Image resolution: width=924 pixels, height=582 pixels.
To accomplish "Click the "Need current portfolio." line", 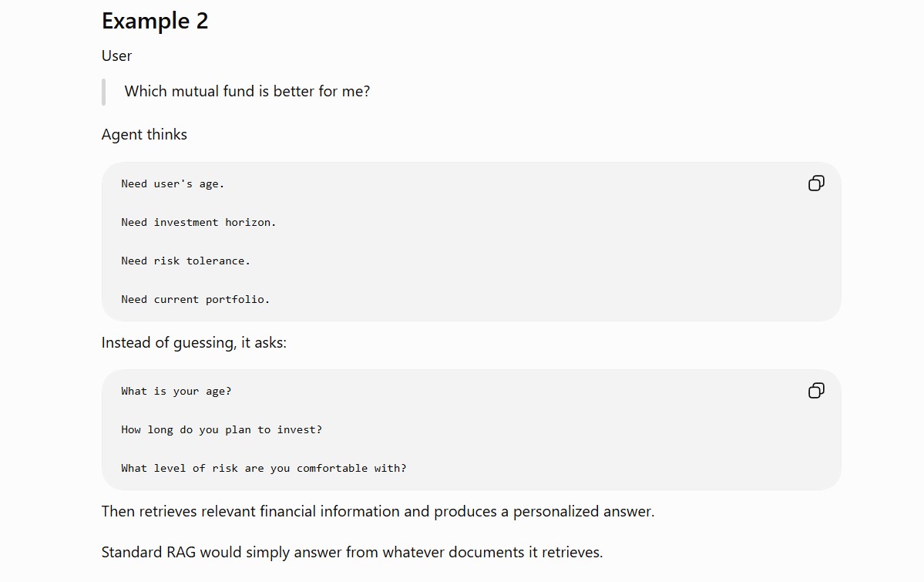I will 195,300.
